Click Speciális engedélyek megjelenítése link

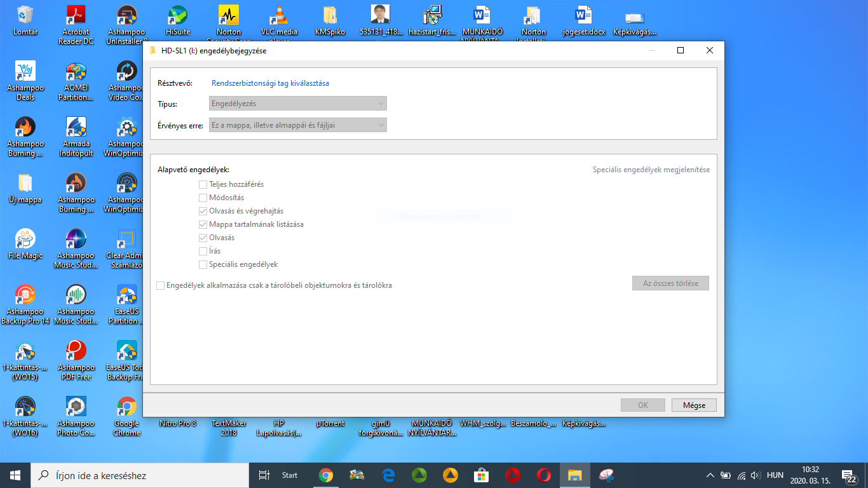point(651,170)
